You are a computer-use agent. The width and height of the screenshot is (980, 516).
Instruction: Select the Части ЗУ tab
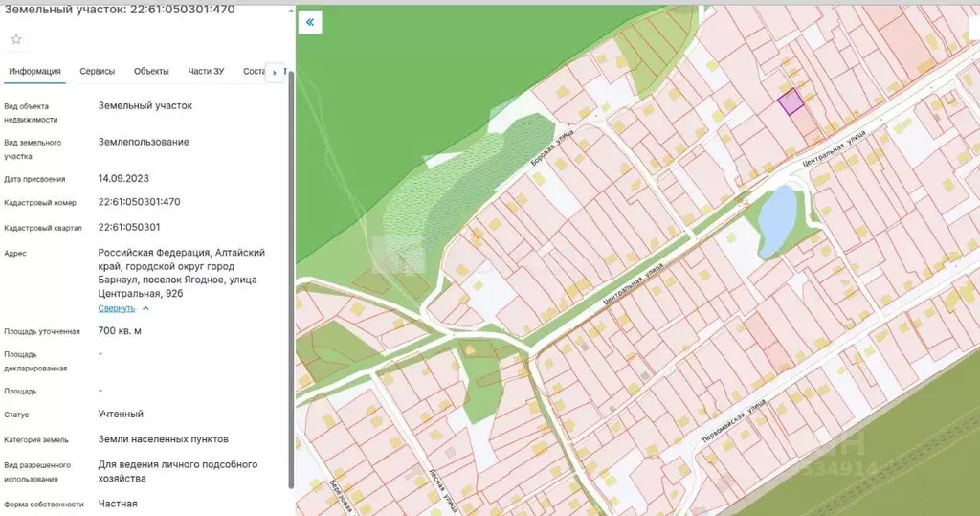coord(206,72)
